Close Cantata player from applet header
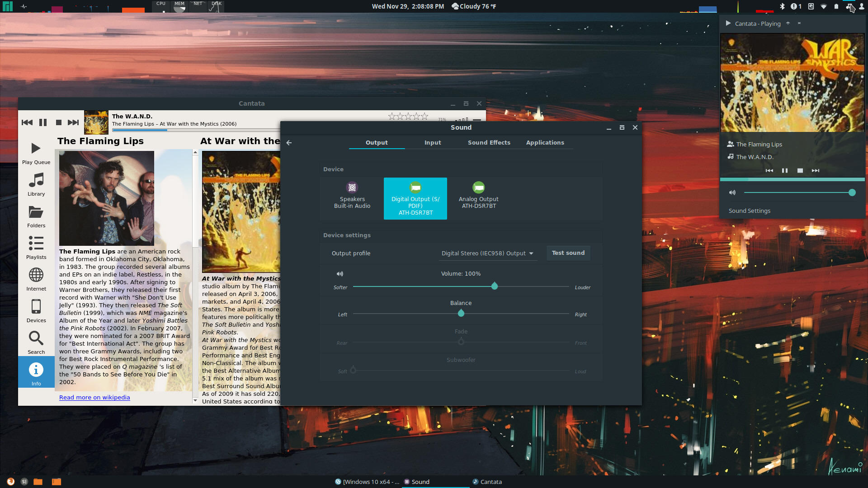Screen dimensions: 868x488 [x=799, y=23]
